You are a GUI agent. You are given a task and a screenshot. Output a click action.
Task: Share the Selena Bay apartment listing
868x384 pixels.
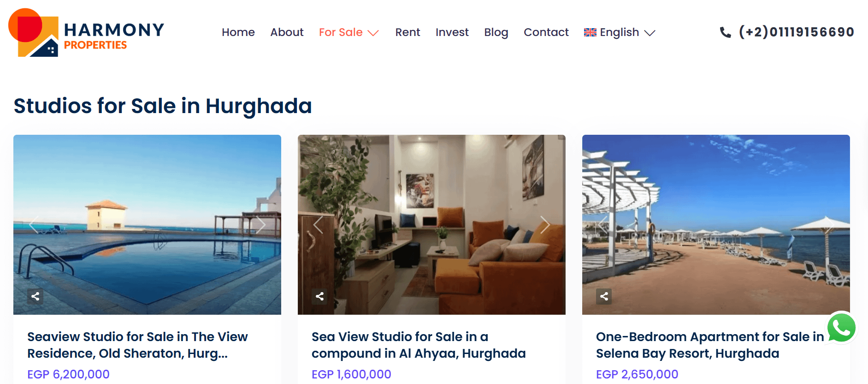[604, 296]
